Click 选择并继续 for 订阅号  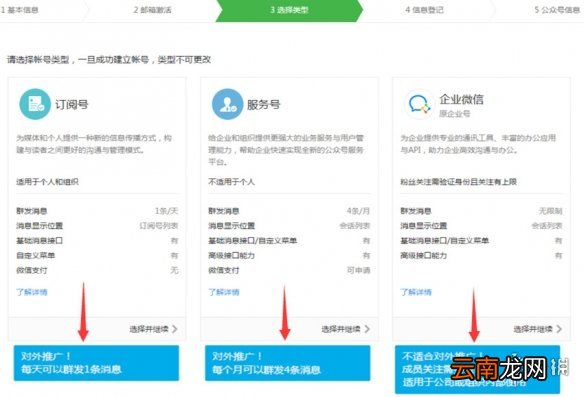click(x=153, y=329)
